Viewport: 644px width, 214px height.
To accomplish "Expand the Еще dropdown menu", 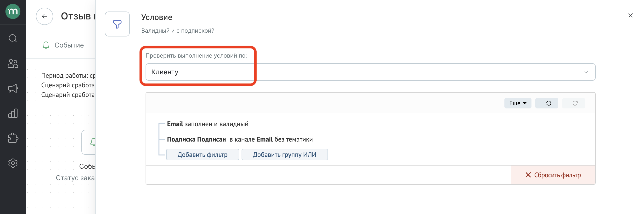I will pyautogui.click(x=518, y=103).
